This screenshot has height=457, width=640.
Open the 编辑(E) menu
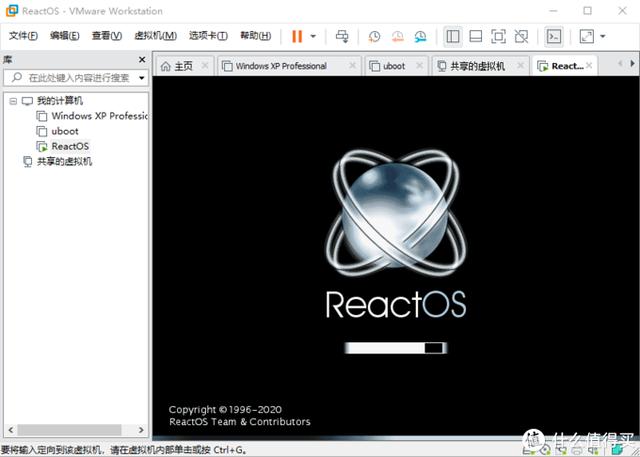click(x=64, y=36)
